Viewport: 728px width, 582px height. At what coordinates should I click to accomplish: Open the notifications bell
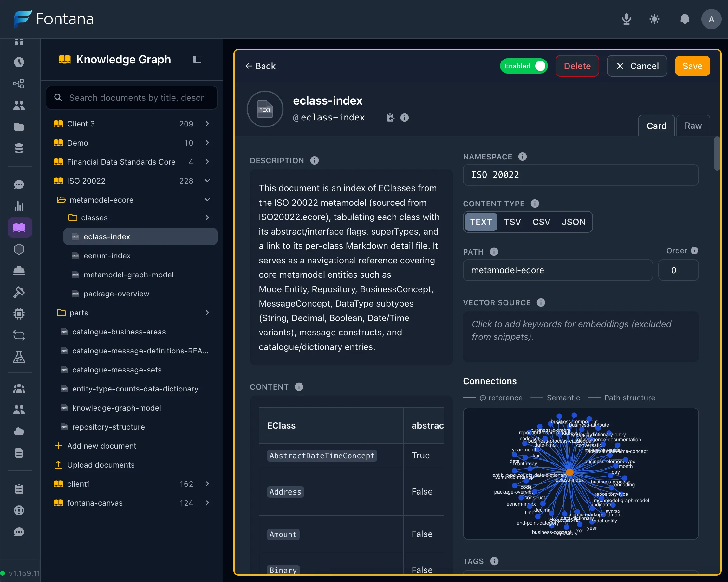coord(685,19)
